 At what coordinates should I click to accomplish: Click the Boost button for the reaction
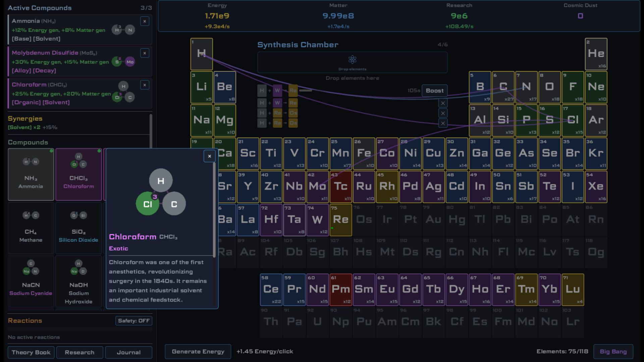point(434,90)
